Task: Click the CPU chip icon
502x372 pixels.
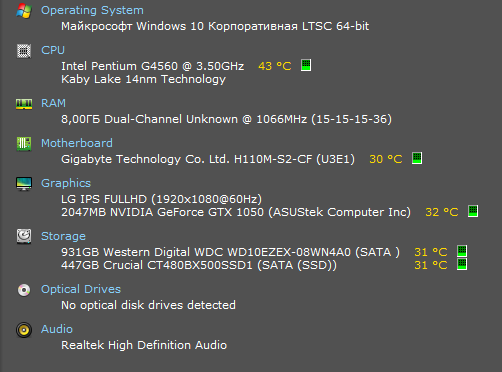Action: (x=24, y=51)
